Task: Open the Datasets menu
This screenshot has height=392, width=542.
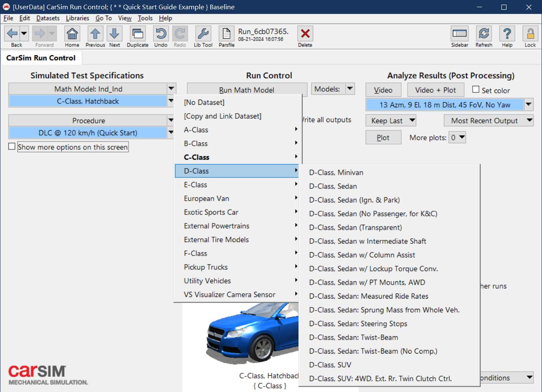Action: point(48,18)
